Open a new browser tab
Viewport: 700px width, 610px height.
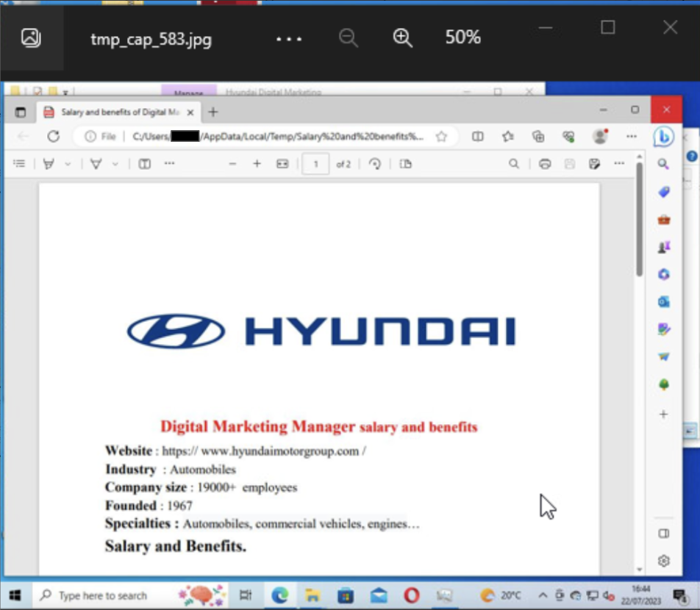click(x=213, y=112)
